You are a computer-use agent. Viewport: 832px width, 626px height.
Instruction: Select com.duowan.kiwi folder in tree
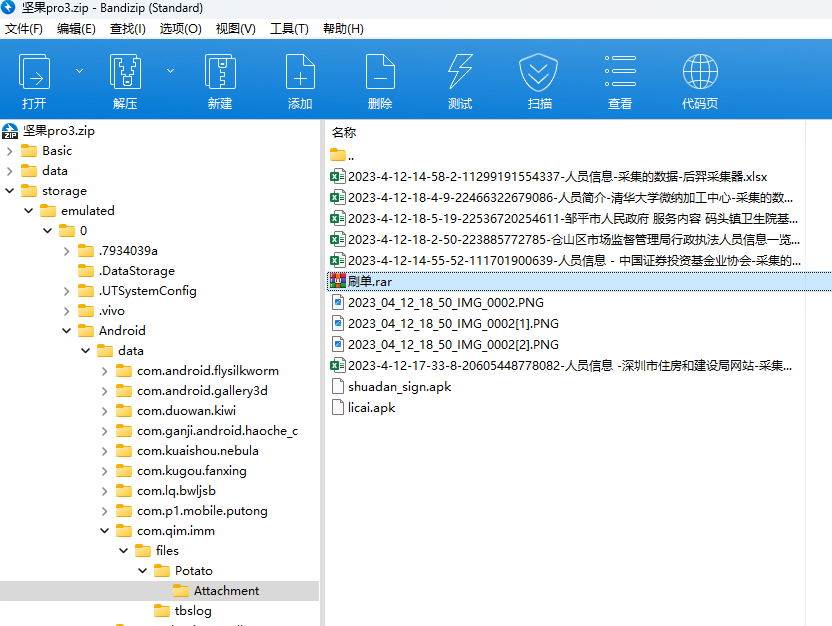pyautogui.click(x=176, y=411)
